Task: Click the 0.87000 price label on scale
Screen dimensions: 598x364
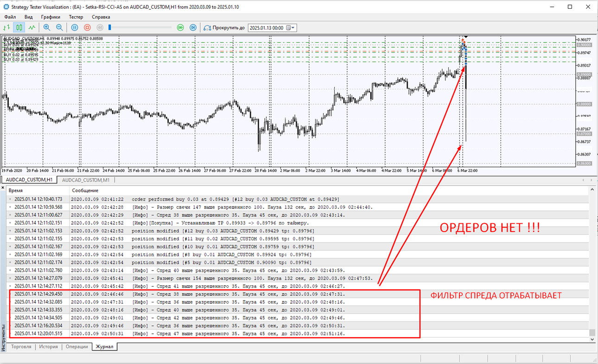Action: [x=584, y=134]
